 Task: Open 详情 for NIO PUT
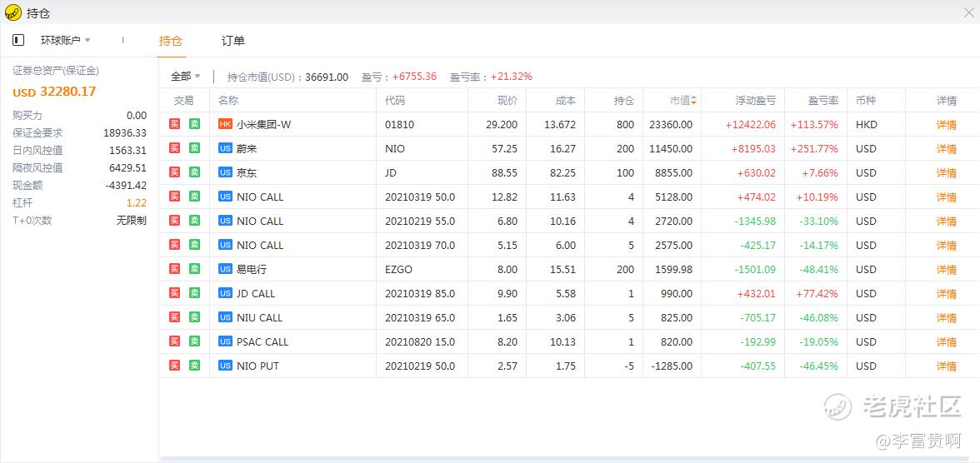[947, 366]
